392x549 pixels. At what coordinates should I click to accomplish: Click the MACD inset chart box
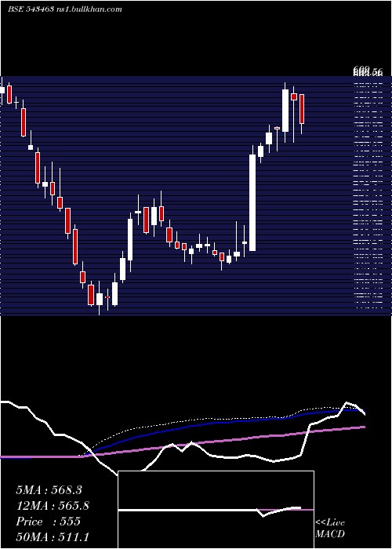216,510
